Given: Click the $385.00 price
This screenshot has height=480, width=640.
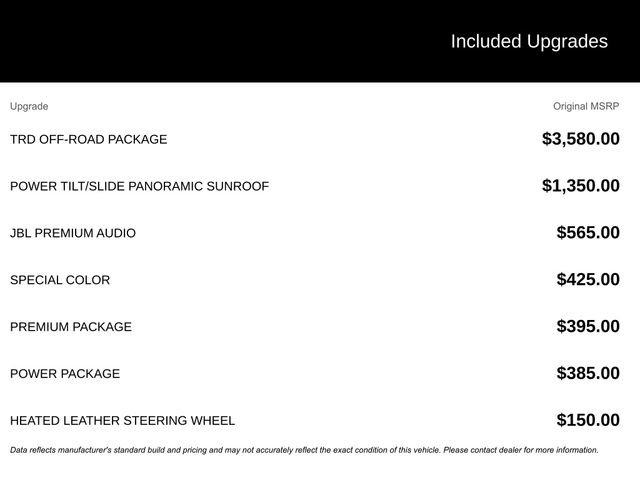Looking at the screenshot, I should pyautogui.click(x=588, y=374).
